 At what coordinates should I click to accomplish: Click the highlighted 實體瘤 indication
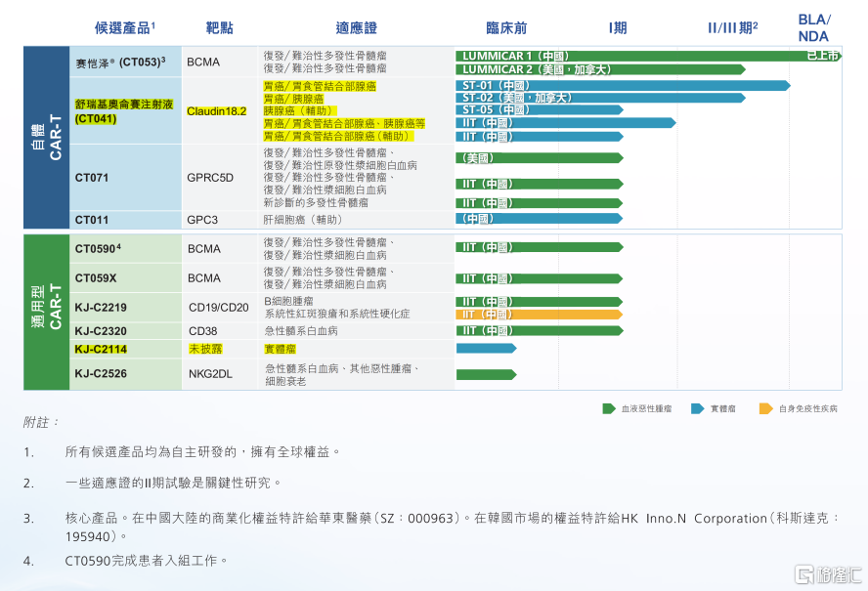point(280,349)
